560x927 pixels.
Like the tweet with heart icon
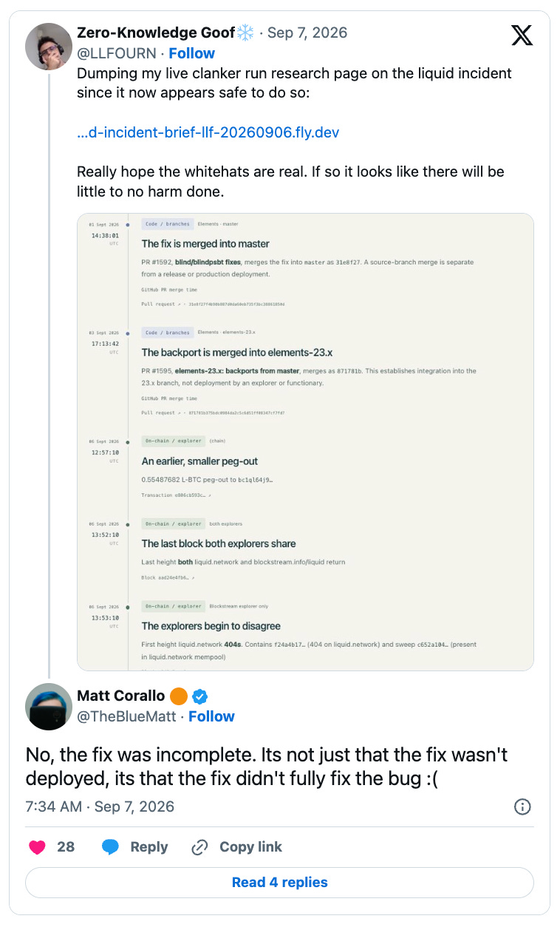pos(37,847)
